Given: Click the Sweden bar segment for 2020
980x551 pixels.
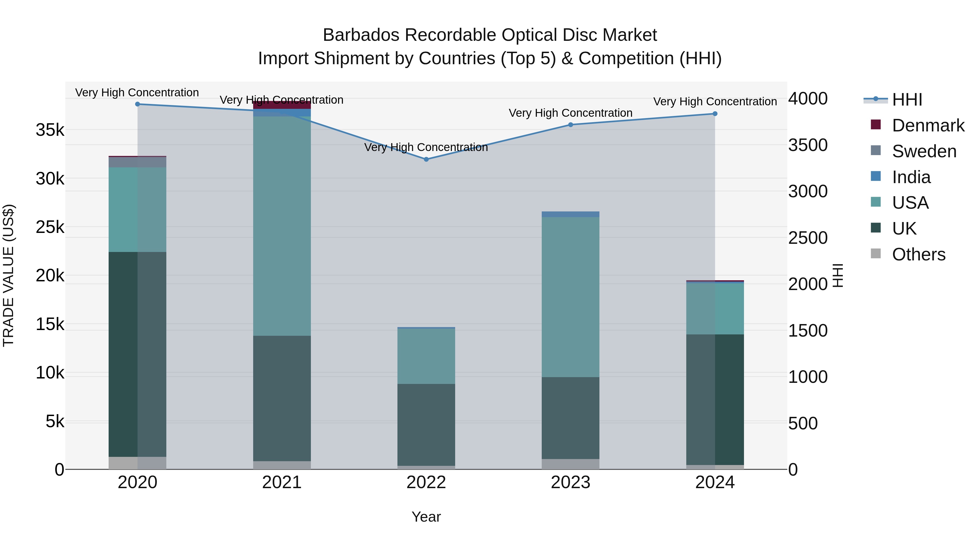Looking at the screenshot, I should (x=137, y=162).
